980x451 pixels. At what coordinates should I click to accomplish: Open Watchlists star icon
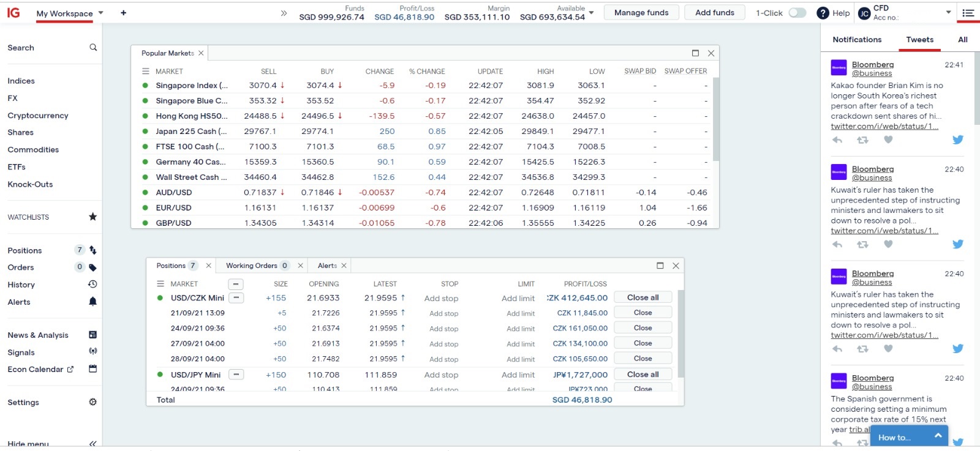[92, 217]
